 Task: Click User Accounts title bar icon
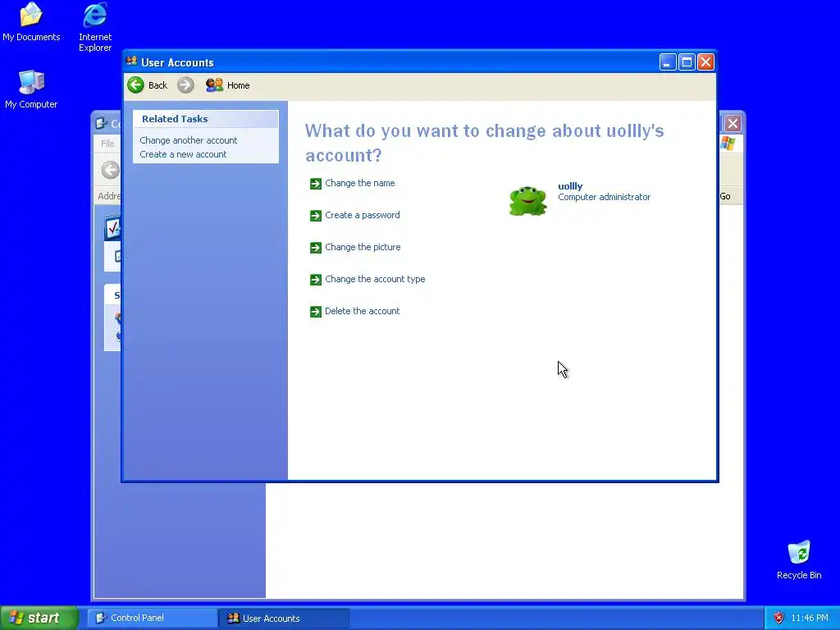point(131,62)
